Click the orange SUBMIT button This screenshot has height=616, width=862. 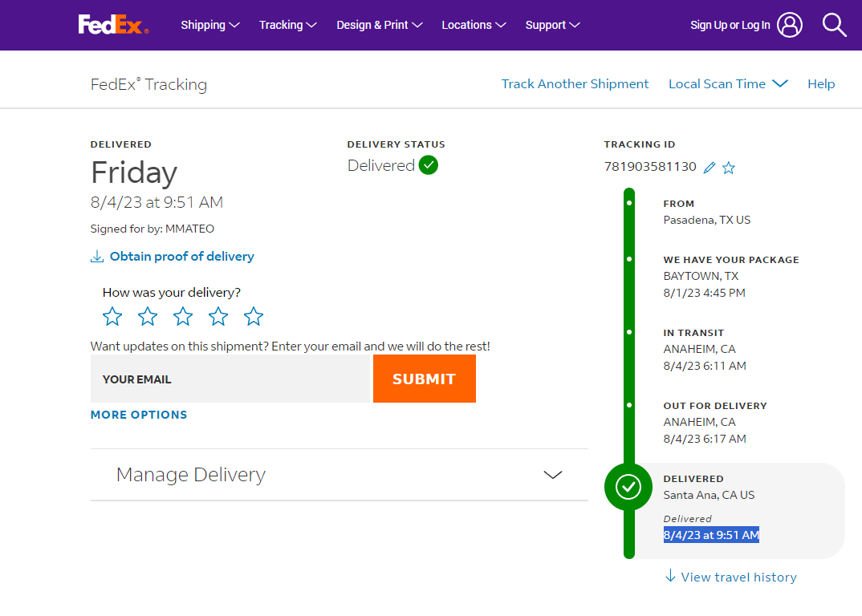(425, 379)
